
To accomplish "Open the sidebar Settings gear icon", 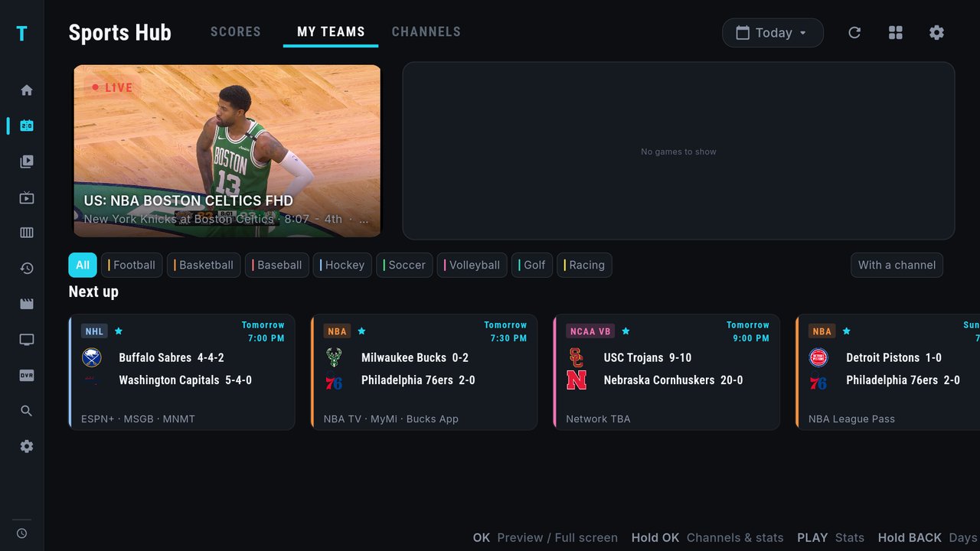I will click(x=27, y=446).
